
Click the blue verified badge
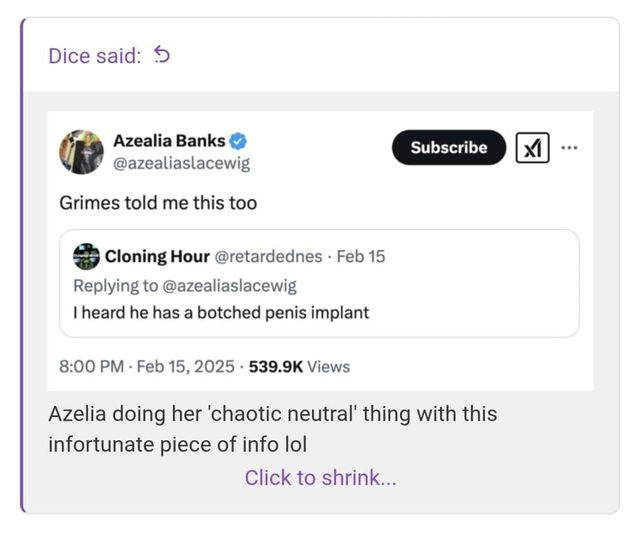239,141
